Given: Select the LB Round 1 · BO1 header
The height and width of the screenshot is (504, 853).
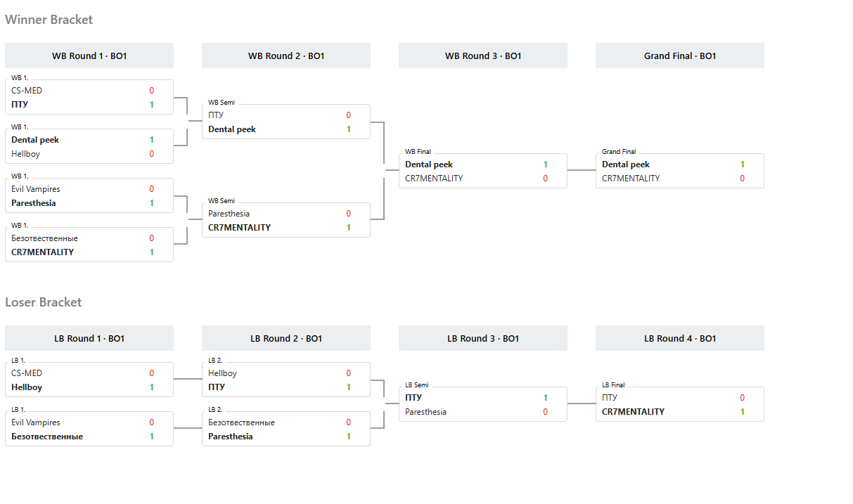Looking at the screenshot, I should 89,339.
